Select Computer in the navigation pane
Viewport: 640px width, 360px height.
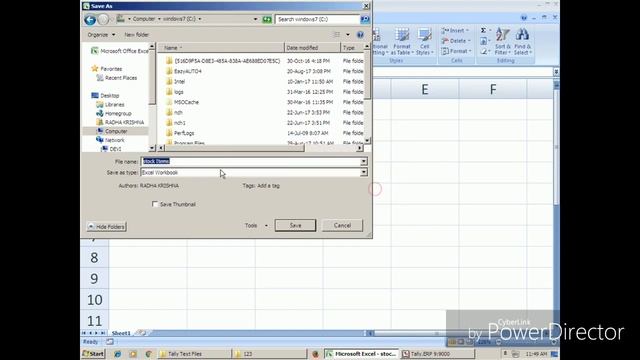tap(112, 131)
